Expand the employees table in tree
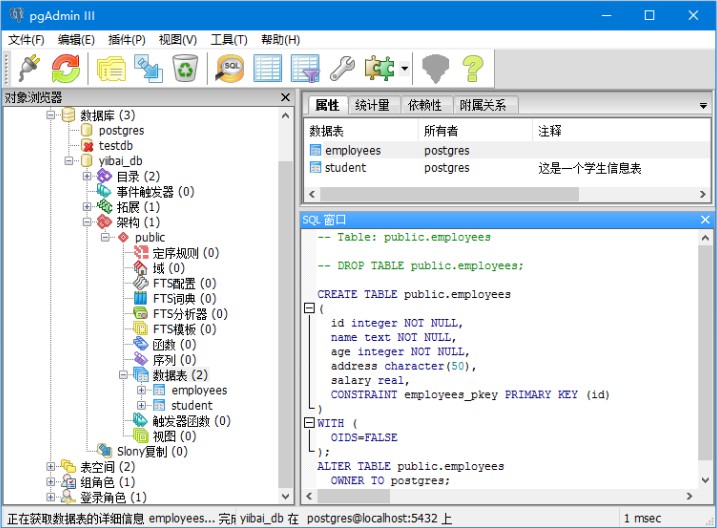 coord(141,390)
